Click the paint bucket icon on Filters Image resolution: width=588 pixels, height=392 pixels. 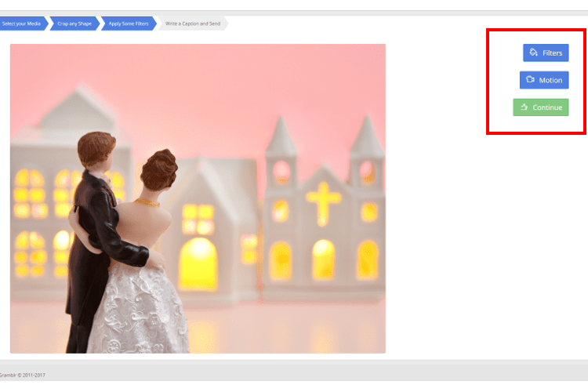click(x=533, y=53)
